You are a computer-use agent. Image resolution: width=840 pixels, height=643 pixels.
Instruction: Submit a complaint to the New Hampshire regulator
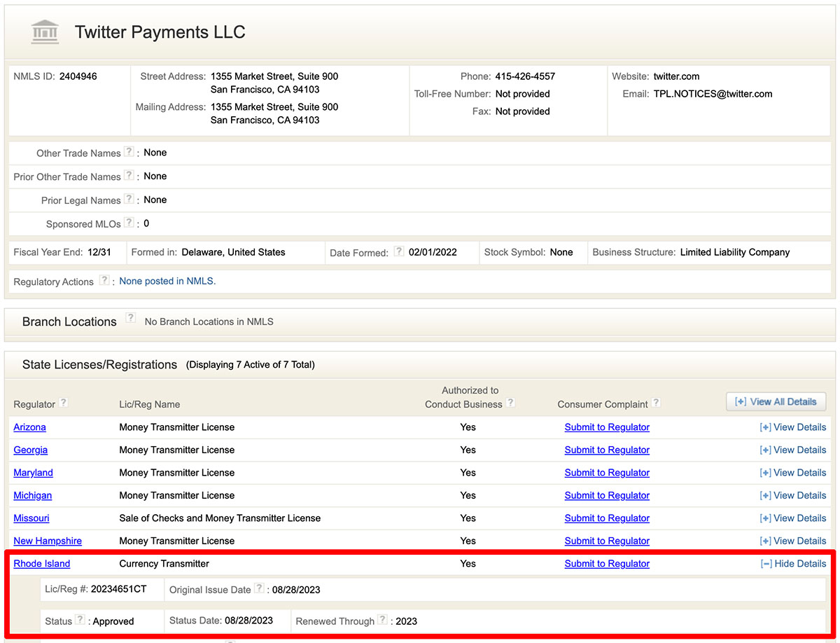click(x=607, y=541)
